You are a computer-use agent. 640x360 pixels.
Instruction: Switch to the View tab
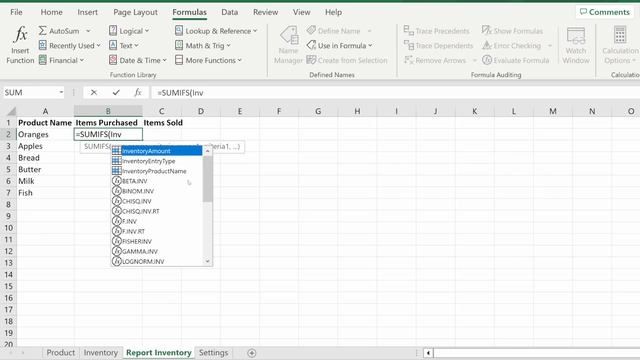[301, 12]
